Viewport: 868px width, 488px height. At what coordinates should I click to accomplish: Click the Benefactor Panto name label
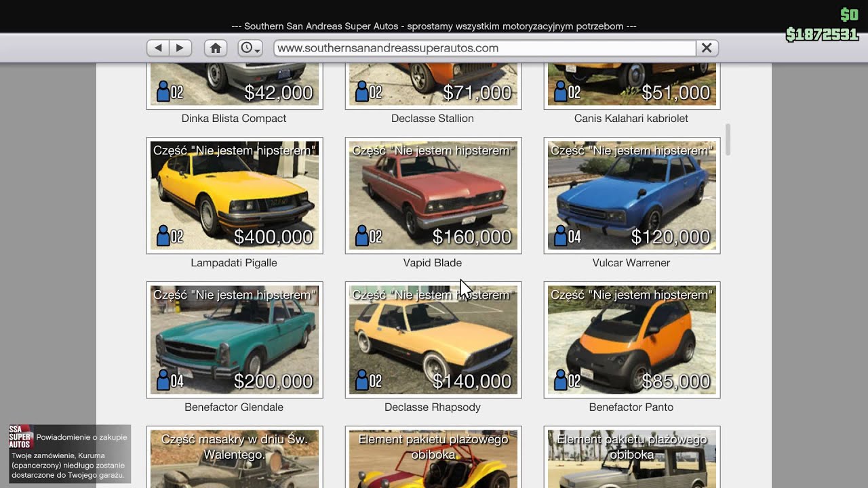(x=631, y=407)
